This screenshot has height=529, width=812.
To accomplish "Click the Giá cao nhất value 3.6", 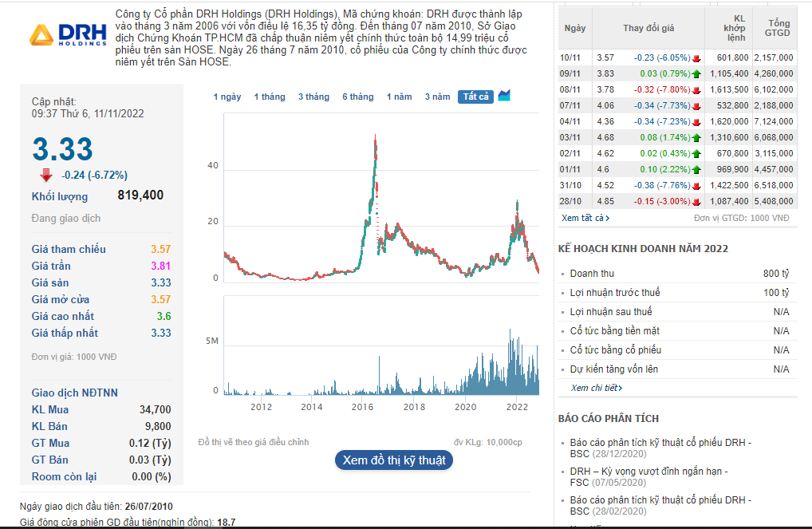I will [x=164, y=316].
